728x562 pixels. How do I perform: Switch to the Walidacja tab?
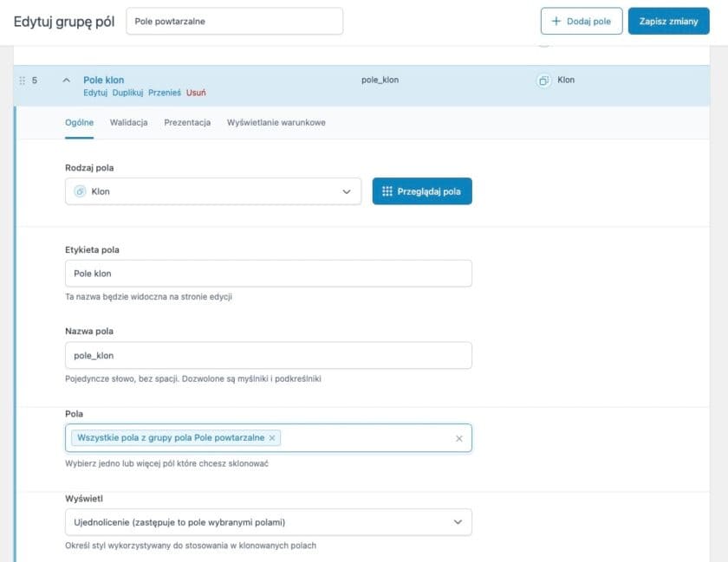click(128, 122)
